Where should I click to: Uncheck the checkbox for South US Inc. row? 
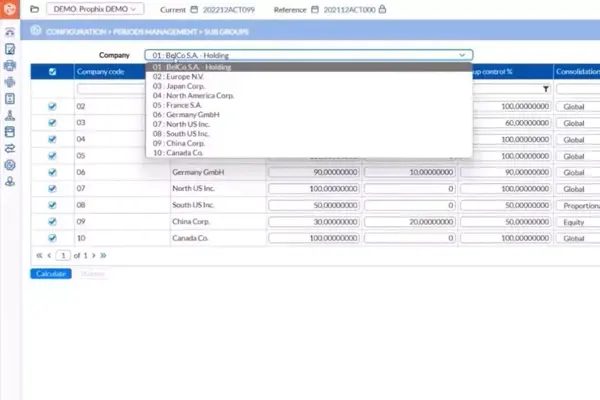(x=52, y=205)
